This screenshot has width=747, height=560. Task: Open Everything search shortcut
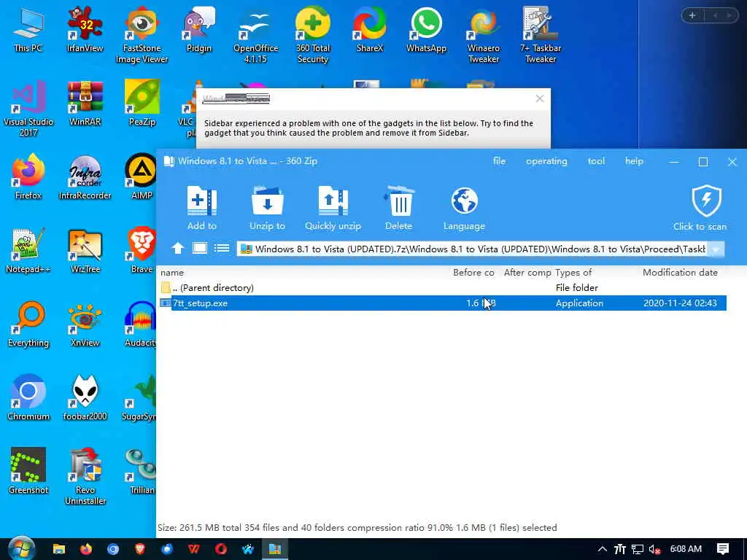coord(28,324)
